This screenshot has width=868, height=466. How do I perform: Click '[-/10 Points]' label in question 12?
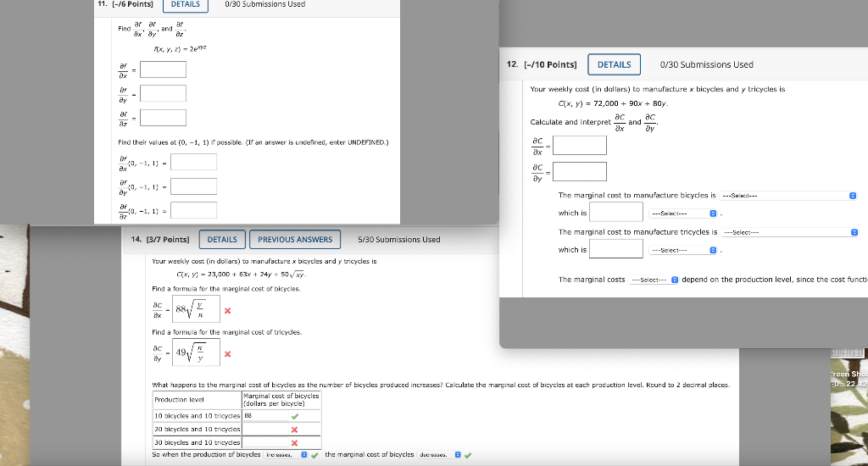[550, 64]
